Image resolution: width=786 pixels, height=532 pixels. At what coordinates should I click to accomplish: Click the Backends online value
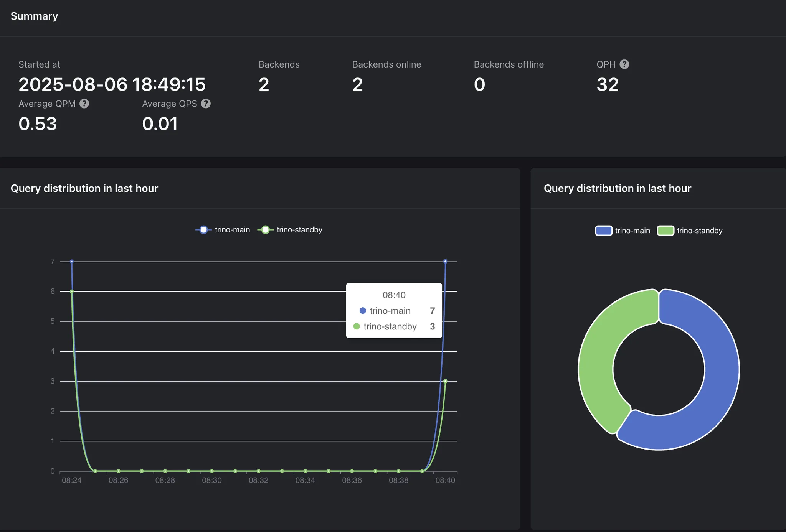[x=357, y=84]
